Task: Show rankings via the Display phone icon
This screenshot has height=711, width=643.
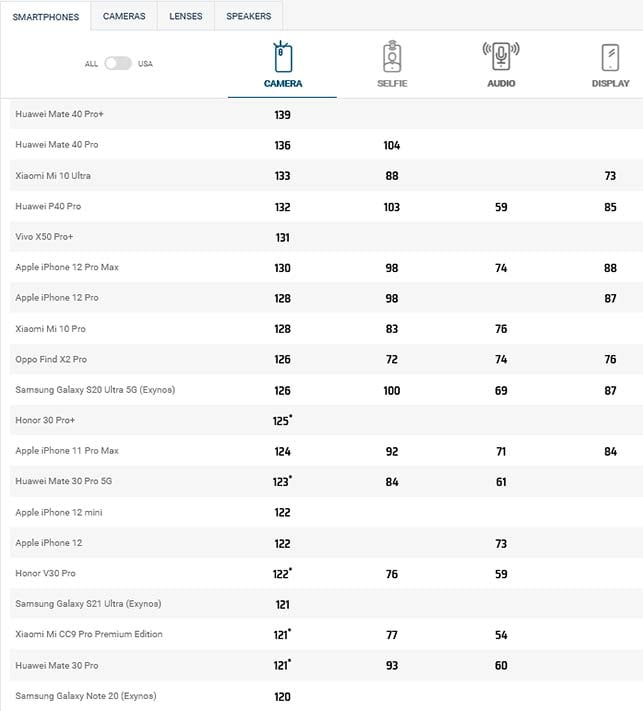Action: pyautogui.click(x=610, y=58)
